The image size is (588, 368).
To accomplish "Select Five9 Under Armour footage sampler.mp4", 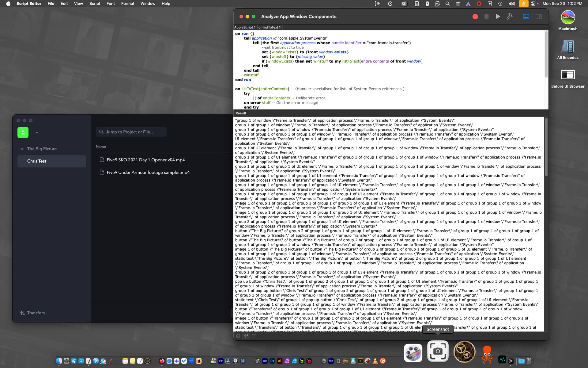I will (x=148, y=172).
